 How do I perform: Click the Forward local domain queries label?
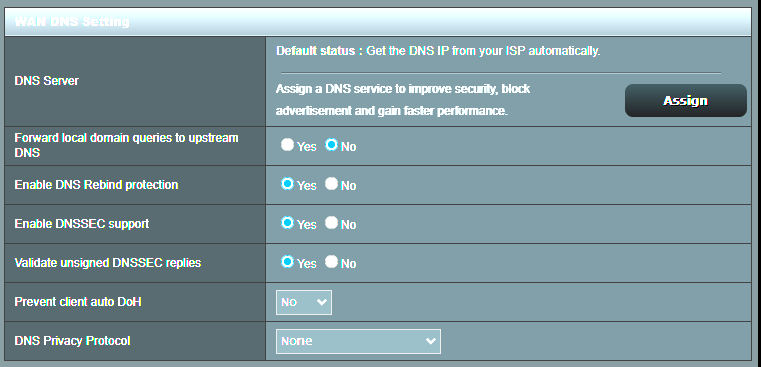[126, 145]
